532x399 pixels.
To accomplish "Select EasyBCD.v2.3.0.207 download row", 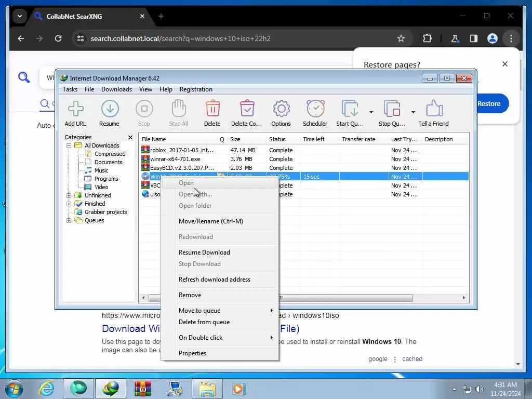I will pyautogui.click(x=303, y=168).
